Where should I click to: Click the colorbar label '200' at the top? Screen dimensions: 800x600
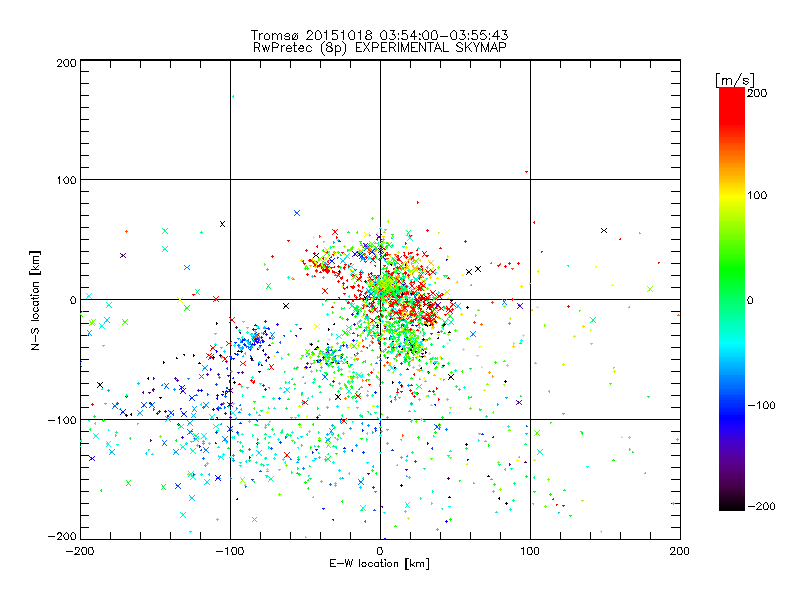[x=757, y=93]
